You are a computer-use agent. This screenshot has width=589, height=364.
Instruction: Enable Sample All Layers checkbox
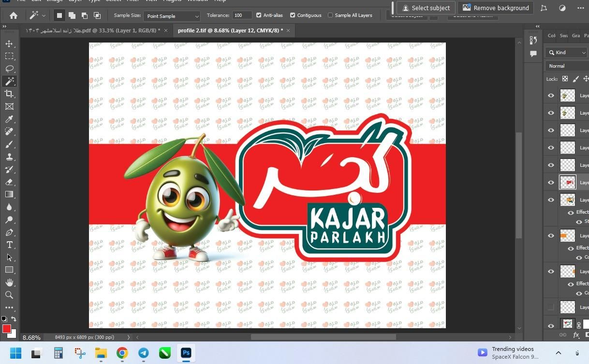330,15
